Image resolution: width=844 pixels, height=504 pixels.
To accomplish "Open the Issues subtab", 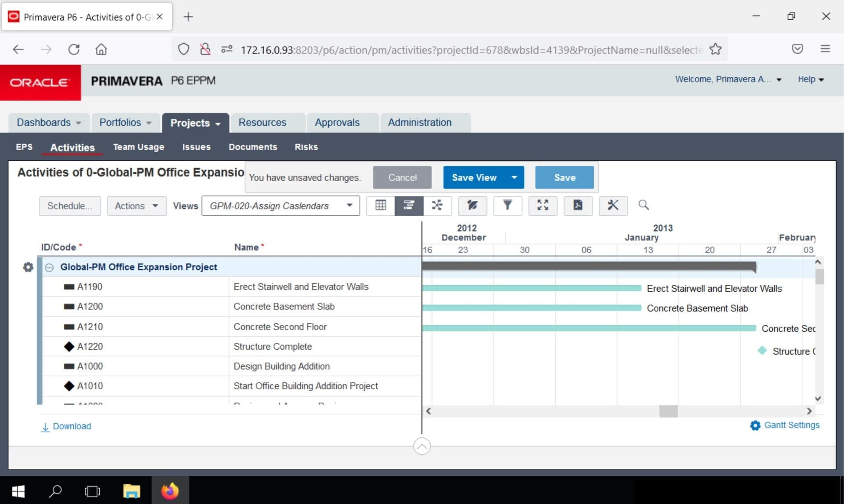I will click(x=196, y=147).
